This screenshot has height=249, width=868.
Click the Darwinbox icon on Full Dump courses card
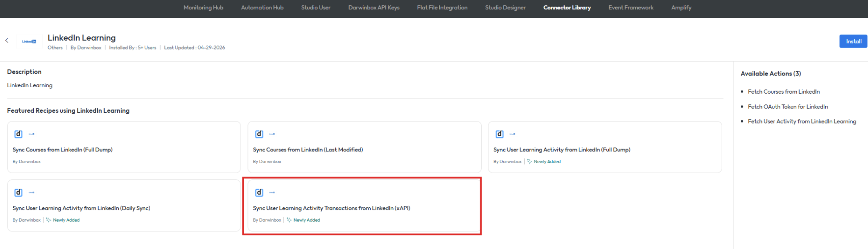pyautogui.click(x=18, y=134)
